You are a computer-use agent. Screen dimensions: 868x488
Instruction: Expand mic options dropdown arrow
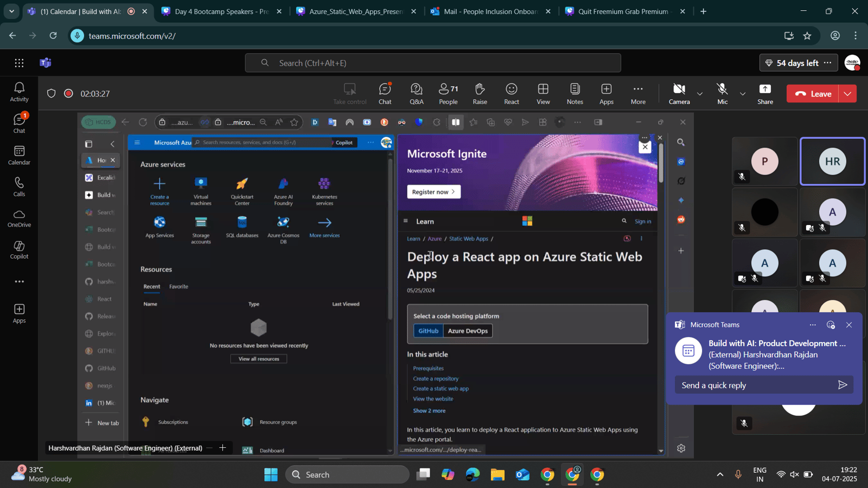pyautogui.click(x=743, y=94)
